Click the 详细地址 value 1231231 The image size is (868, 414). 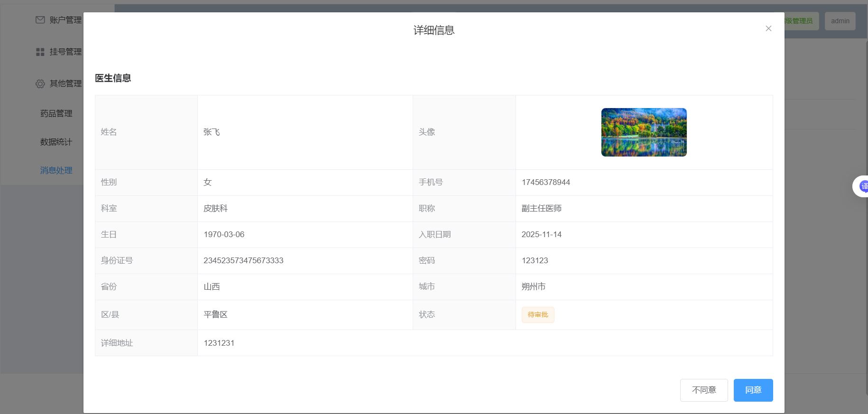219,343
